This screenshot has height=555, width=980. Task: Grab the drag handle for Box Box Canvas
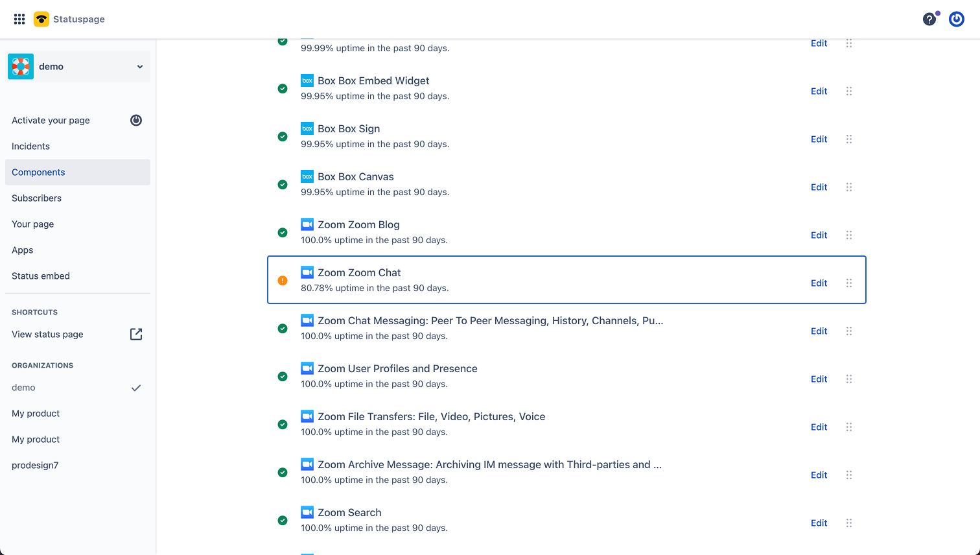[849, 187]
